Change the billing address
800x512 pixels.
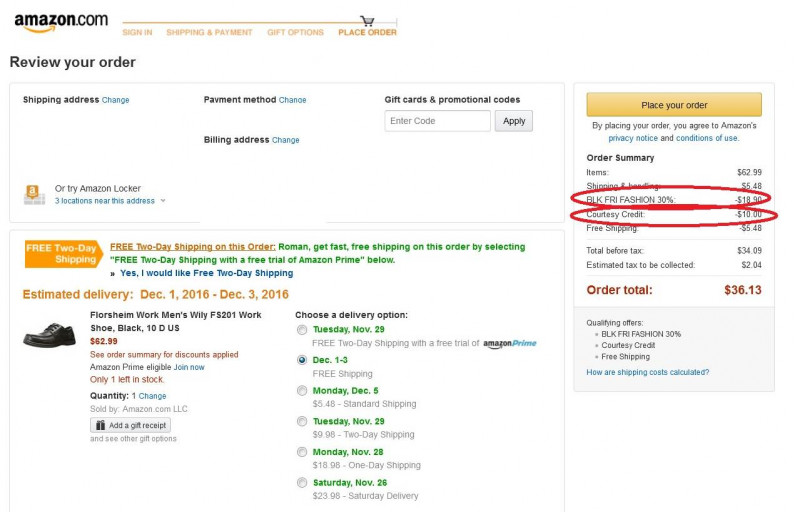(286, 140)
